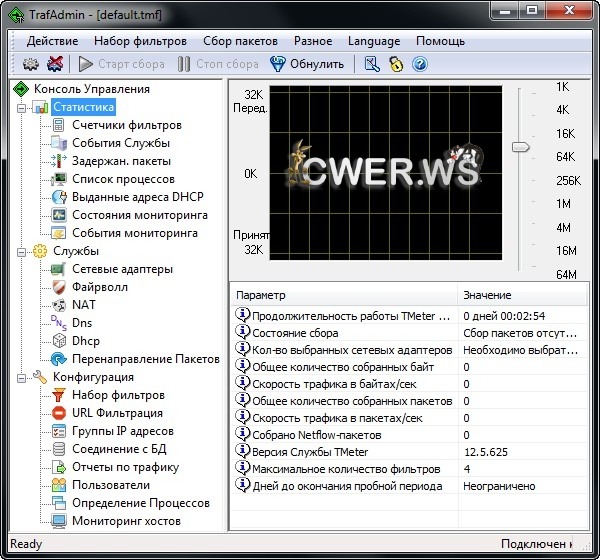The height and width of the screenshot is (560, 600).
Task: Select the URL Фильтрация tree item
Action: 116,413
